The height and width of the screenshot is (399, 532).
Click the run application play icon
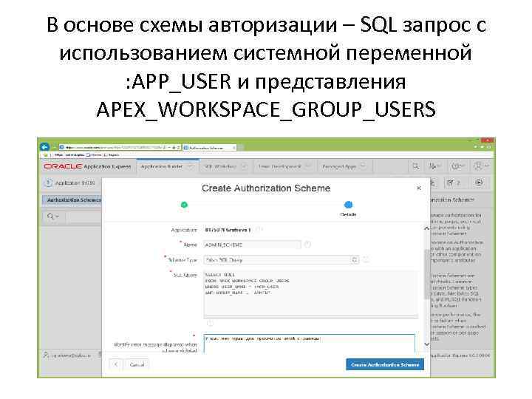click(x=479, y=183)
